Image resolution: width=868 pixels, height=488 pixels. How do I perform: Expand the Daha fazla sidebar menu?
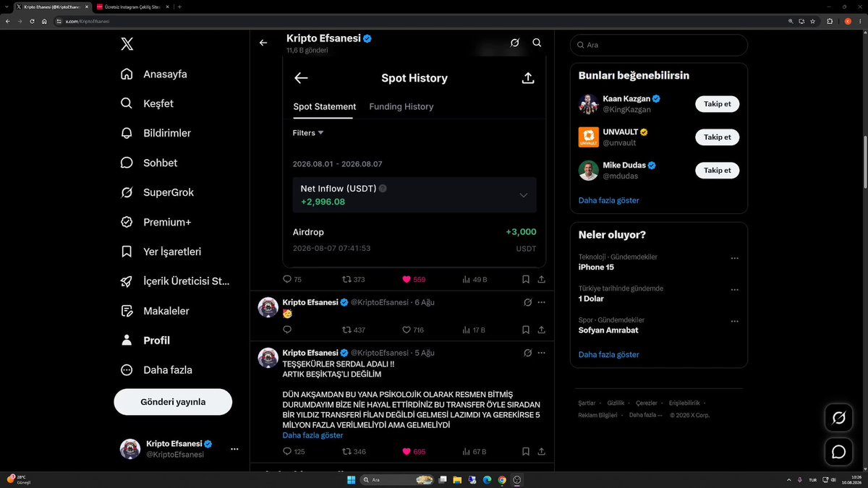pyautogui.click(x=156, y=370)
